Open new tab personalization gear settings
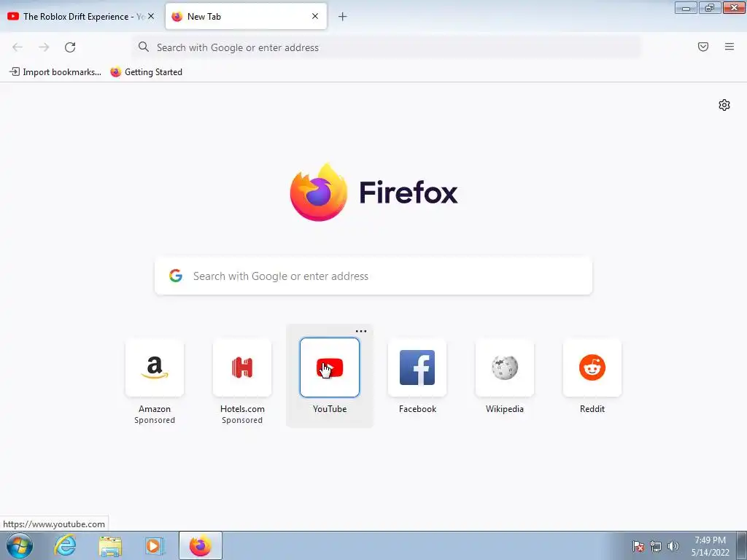The width and height of the screenshot is (747, 560). pos(724,105)
